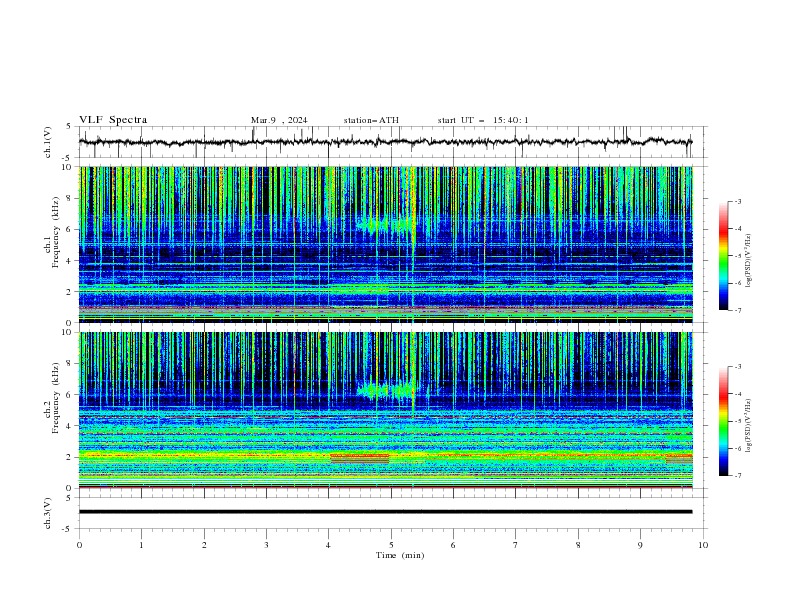The height and width of the screenshot is (612, 792).
Task: Click the 6 kHz emission patch in ch.2 spectrogram
Action: (386, 390)
